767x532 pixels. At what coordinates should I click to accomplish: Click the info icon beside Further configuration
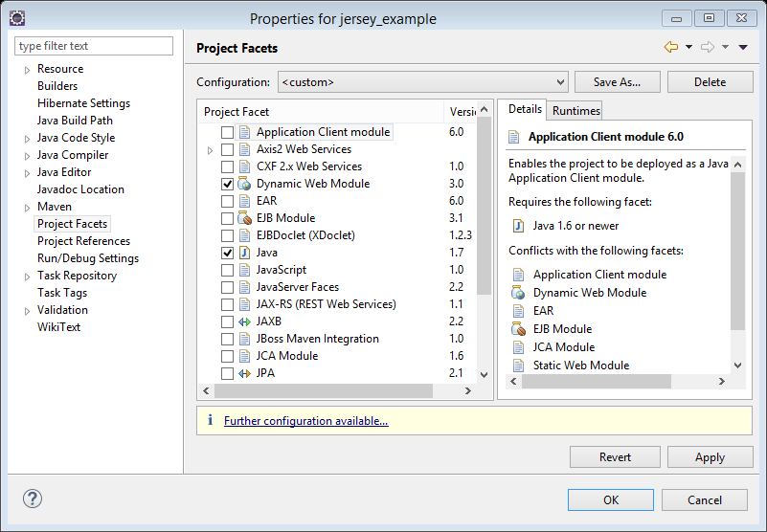pyautogui.click(x=210, y=420)
